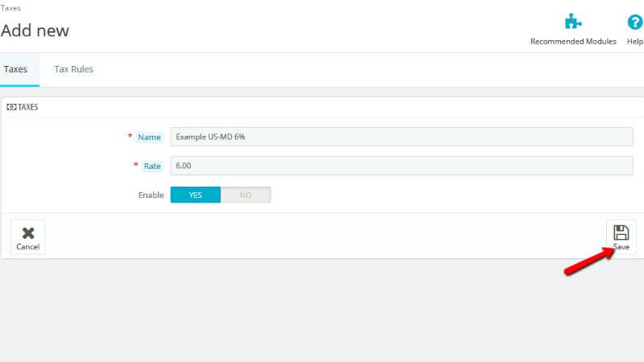Click the Rate field label

(152, 167)
